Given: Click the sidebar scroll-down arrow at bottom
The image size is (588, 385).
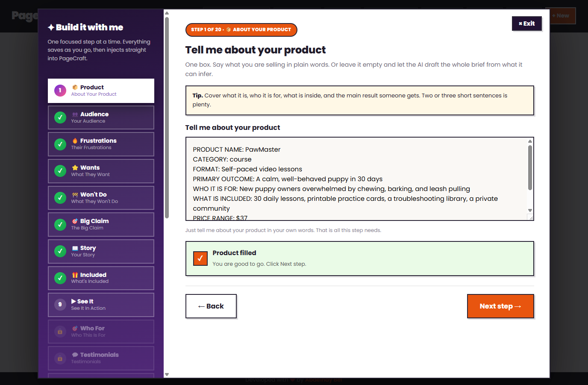Looking at the screenshot, I should pyautogui.click(x=167, y=374).
